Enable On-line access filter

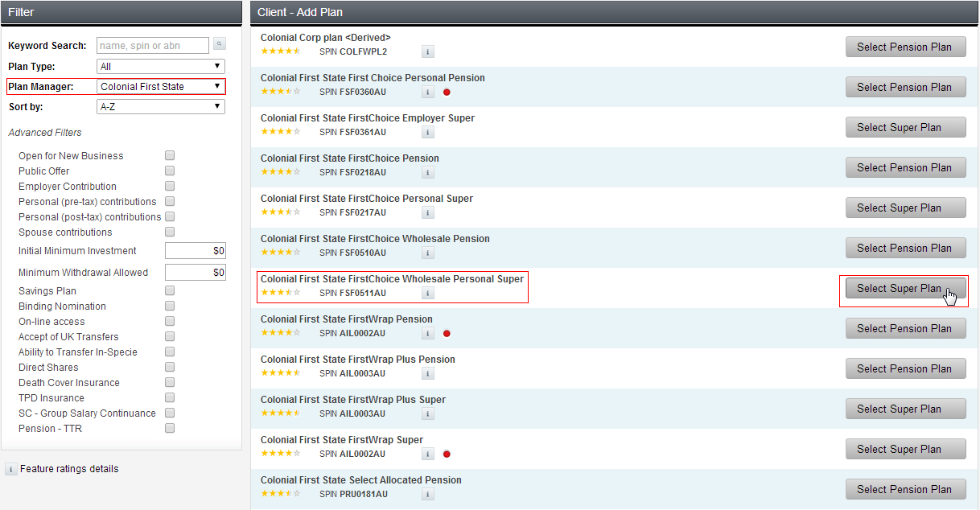click(170, 321)
